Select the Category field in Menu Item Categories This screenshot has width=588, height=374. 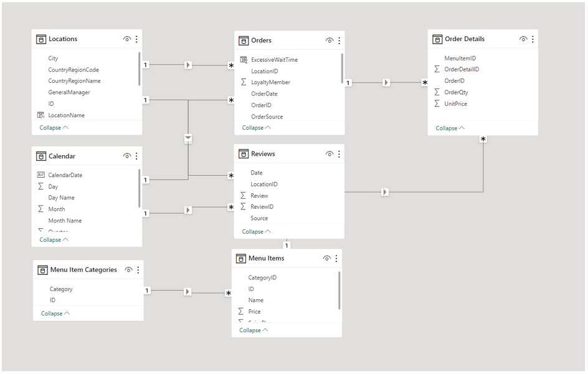click(61, 289)
